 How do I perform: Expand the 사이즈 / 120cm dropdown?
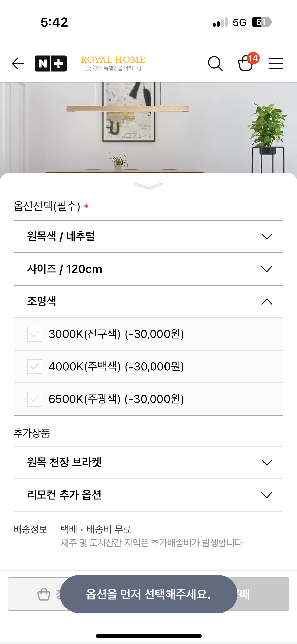coord(148,269)
